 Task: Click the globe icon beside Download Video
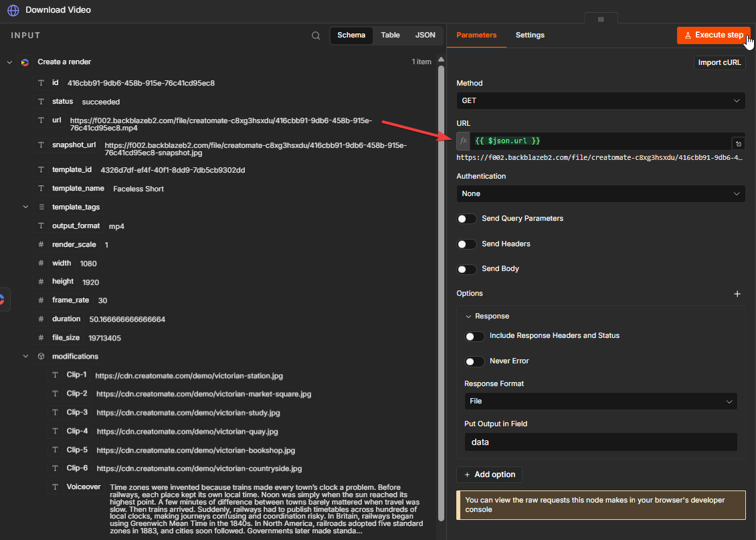[x=13, y=10]
